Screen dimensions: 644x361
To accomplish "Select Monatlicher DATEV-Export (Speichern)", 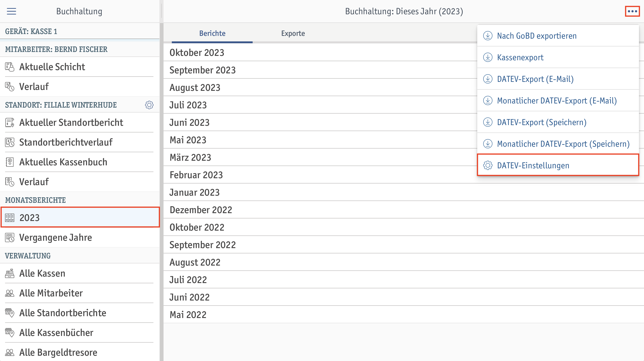I will click(x=558, y=144).
